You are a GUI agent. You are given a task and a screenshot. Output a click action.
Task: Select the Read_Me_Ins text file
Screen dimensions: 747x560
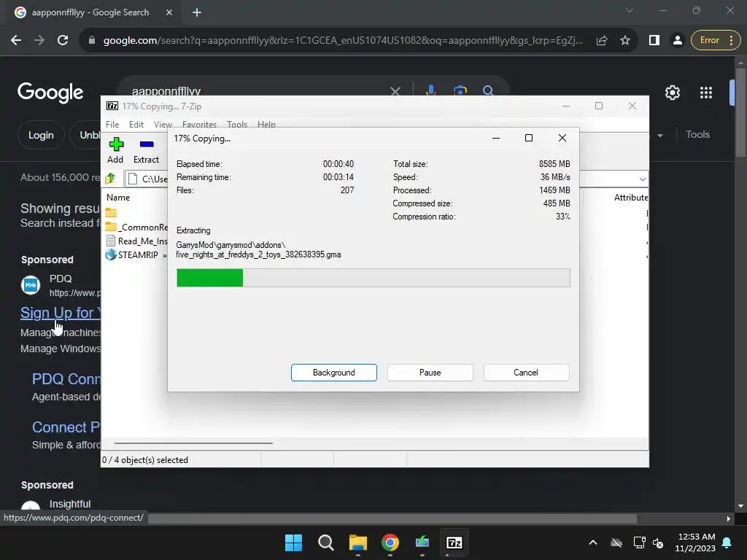click(136, 241)
